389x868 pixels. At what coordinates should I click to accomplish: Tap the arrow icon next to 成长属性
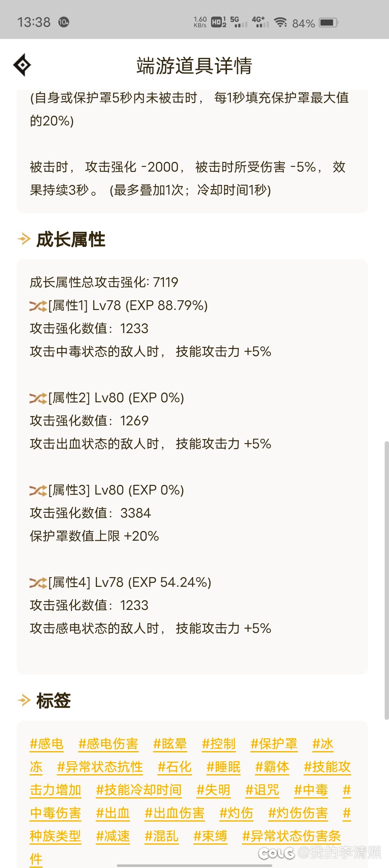coord(24,239)
